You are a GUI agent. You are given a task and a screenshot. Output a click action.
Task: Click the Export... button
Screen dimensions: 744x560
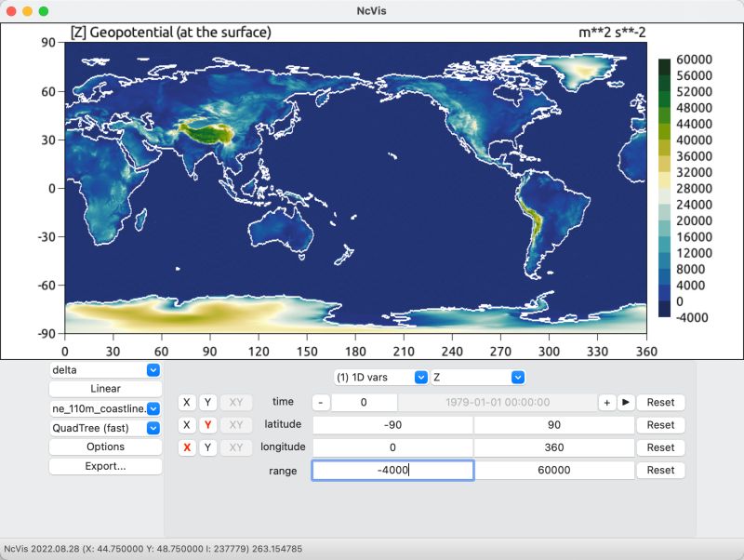click(x=104, y=465)
